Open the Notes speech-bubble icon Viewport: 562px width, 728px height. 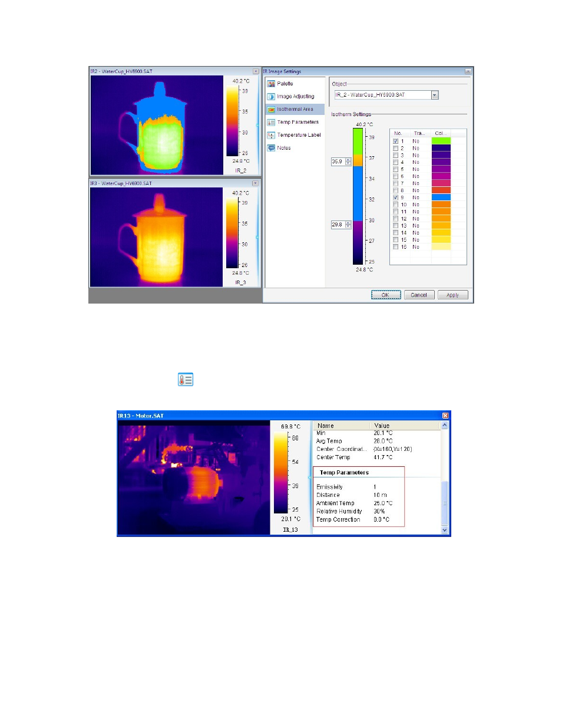271,148
